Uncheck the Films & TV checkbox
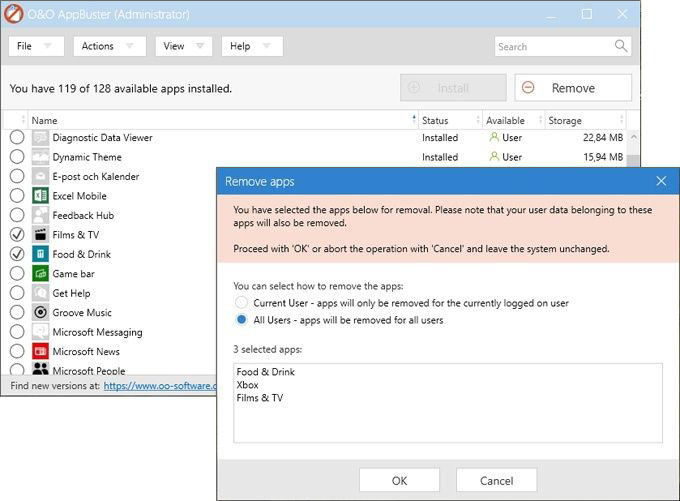 [x=17, y=235]
